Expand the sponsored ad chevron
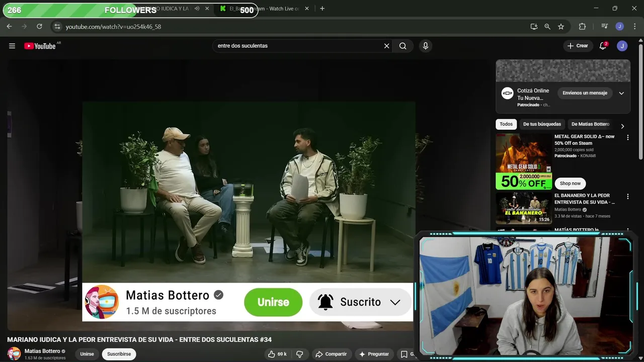This screenshot has width=644, height=362. (x=621, y=93)
